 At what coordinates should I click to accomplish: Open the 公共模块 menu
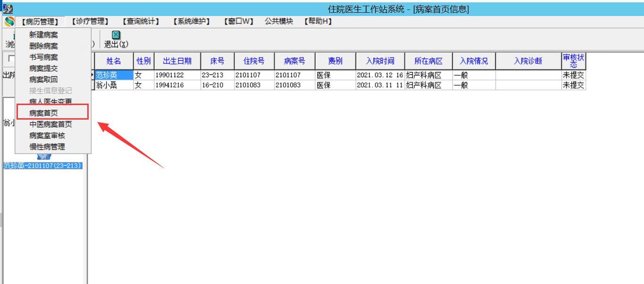[x=278, y=22]
